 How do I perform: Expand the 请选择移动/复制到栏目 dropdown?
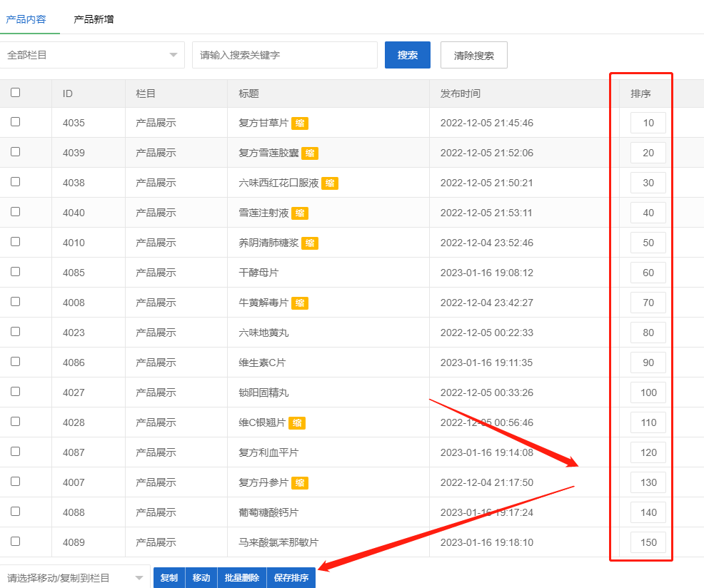tap(74, 578)
